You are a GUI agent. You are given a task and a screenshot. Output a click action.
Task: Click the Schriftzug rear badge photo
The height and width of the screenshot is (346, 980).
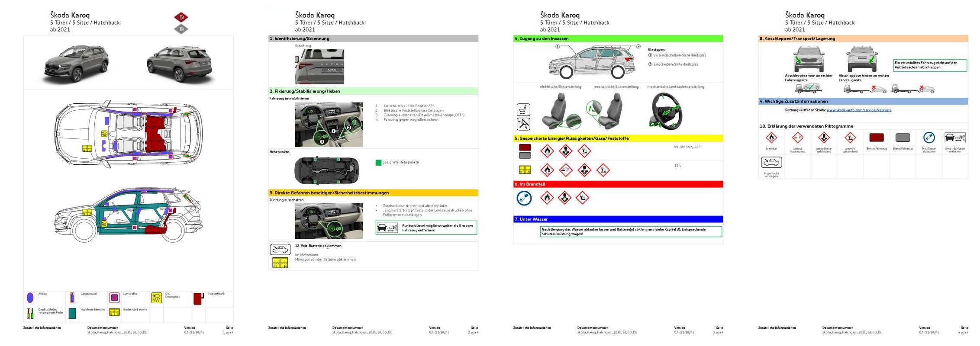319,67
